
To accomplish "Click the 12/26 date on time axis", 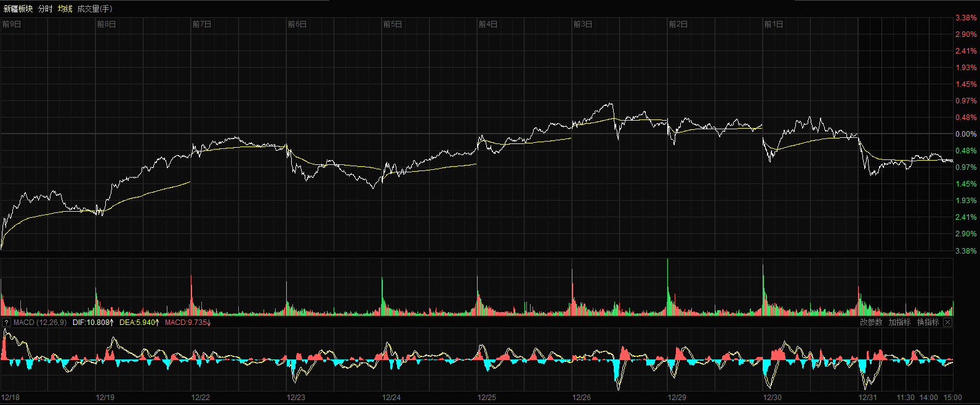I will [x=582, y=398].
